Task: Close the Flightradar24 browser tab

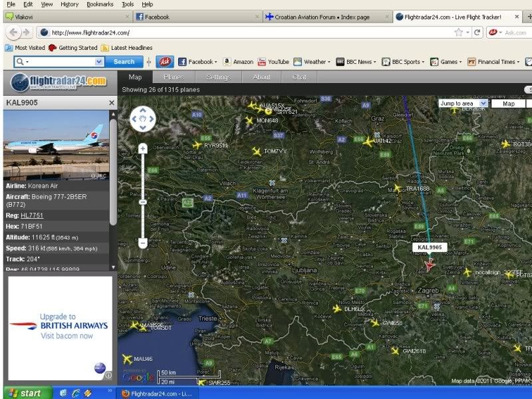Action: (x=517, y=17)
